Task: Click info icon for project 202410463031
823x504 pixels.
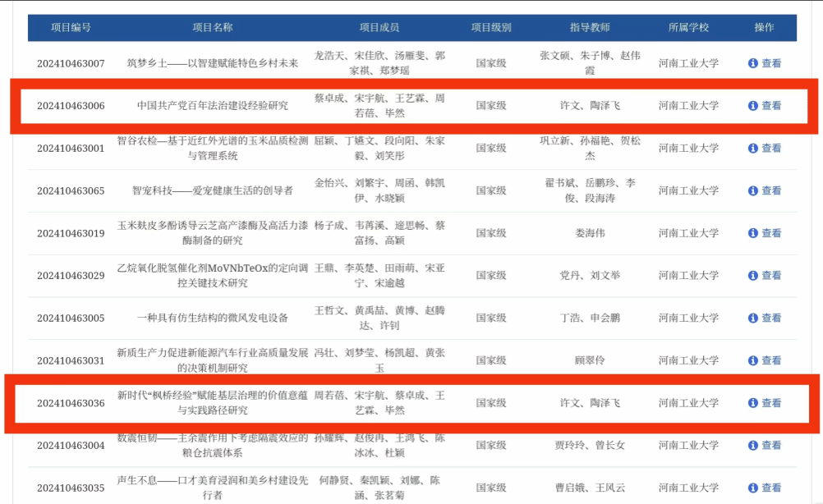Action: click(752, 361)
